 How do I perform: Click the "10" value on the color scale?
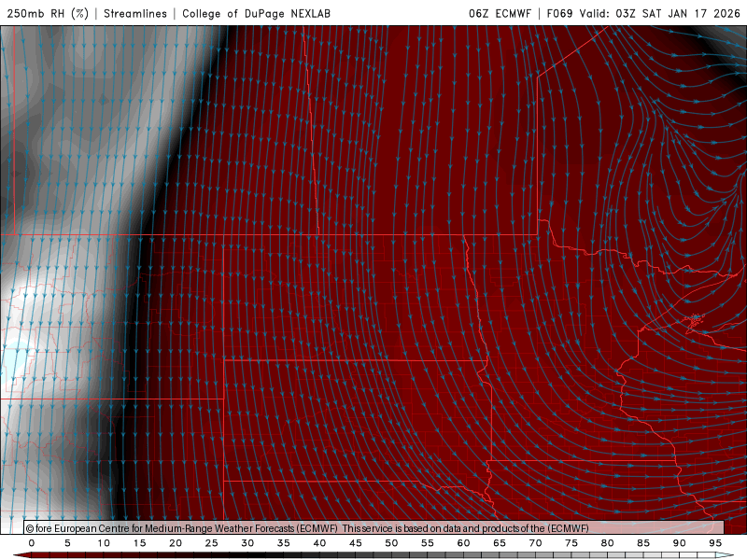point(104,543)
